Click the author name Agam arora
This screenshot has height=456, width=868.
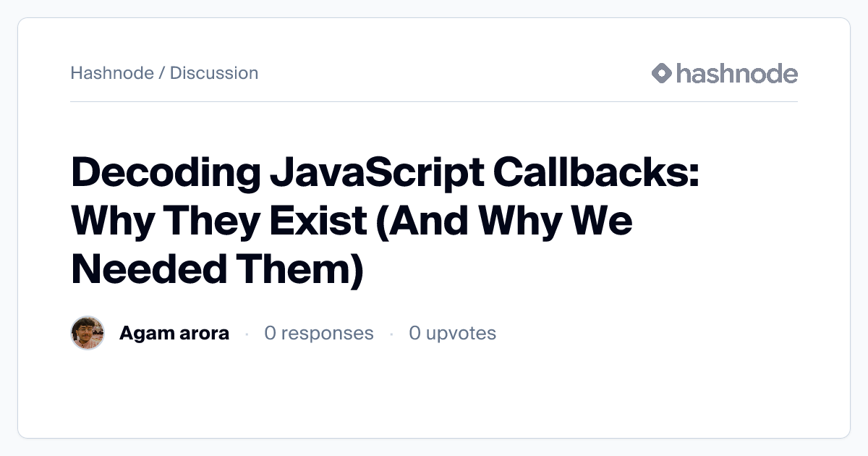[x=174, y=333]
